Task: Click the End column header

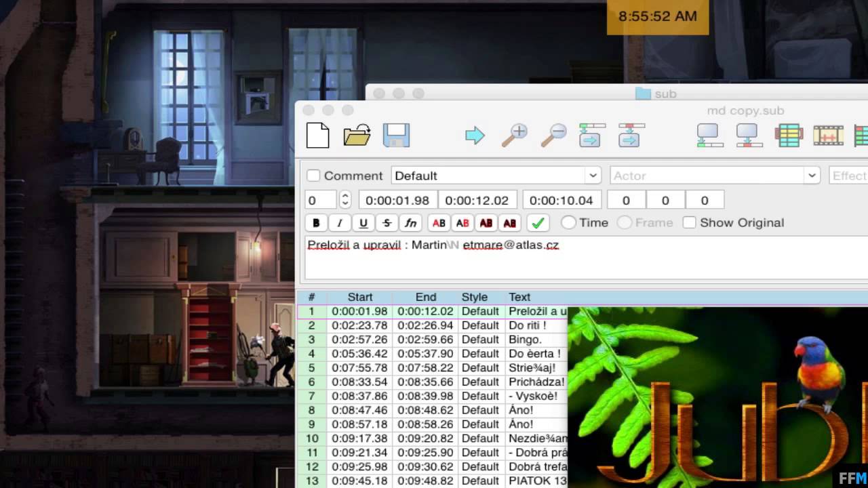Action: coord(426,297)
